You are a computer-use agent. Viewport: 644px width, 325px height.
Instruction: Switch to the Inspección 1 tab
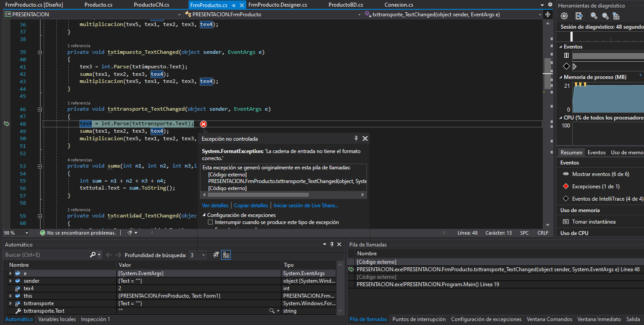tap(96, 319)
